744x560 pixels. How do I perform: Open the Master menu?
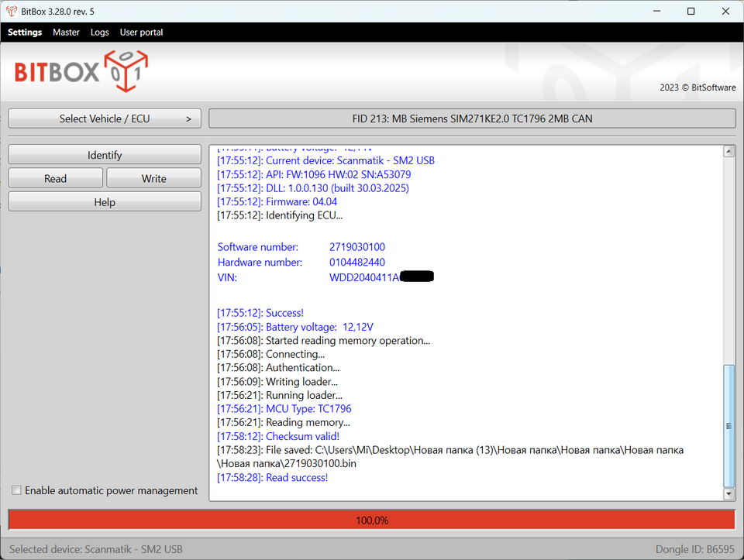point(66,33)
